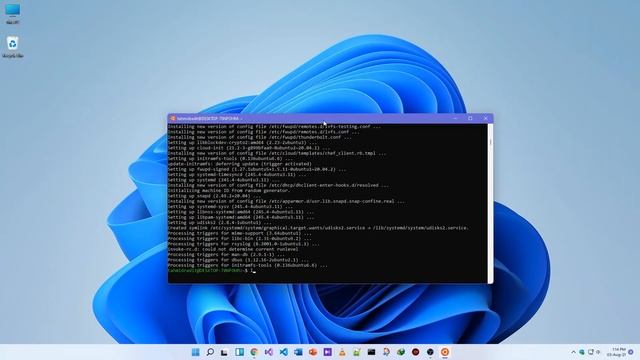640x360 pixels.
Task: Click the green shell prompt line
Action: coord(211,271)
